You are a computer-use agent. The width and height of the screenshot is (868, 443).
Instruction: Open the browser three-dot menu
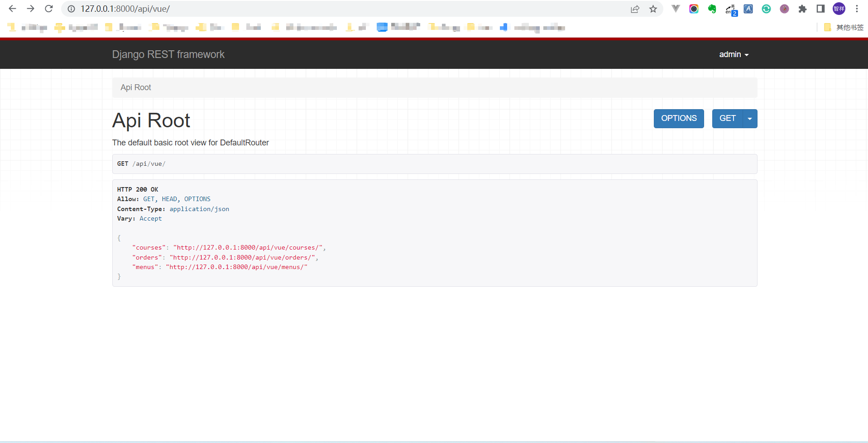coord(857,9)
